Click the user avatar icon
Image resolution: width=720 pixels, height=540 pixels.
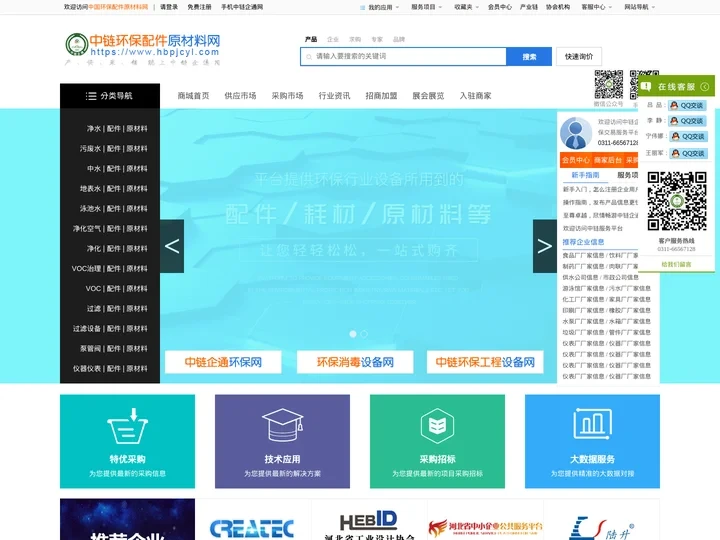[x=576, y=133]
